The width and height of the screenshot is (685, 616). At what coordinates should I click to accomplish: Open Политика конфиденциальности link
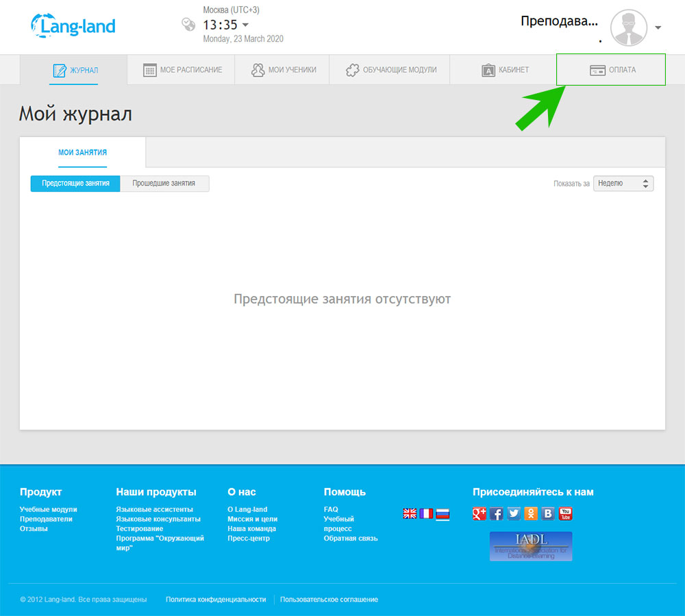pos(216,600)
